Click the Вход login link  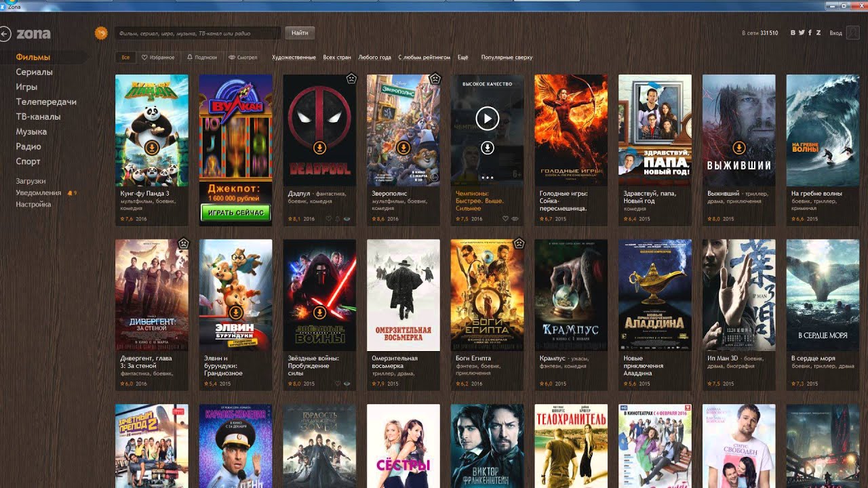(835, 33)
